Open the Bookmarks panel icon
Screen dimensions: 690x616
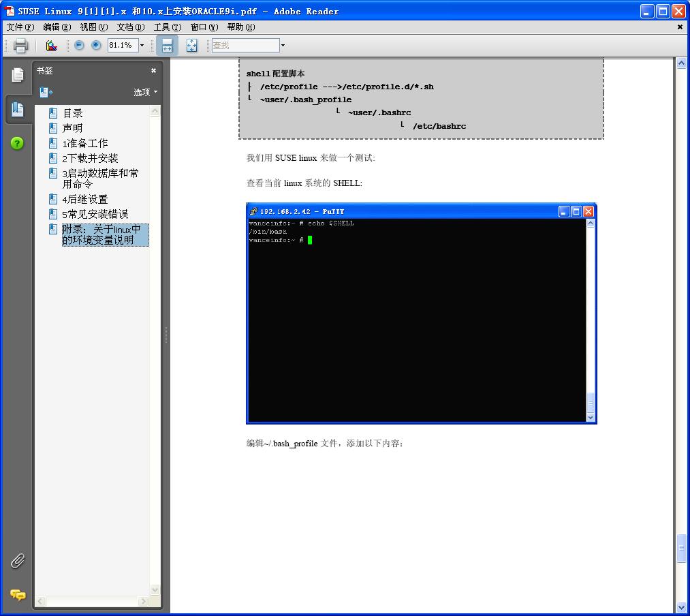coord(18,109)
